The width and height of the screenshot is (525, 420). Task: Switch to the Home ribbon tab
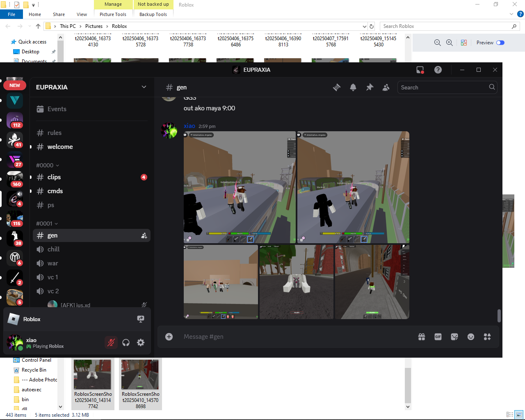35,14
